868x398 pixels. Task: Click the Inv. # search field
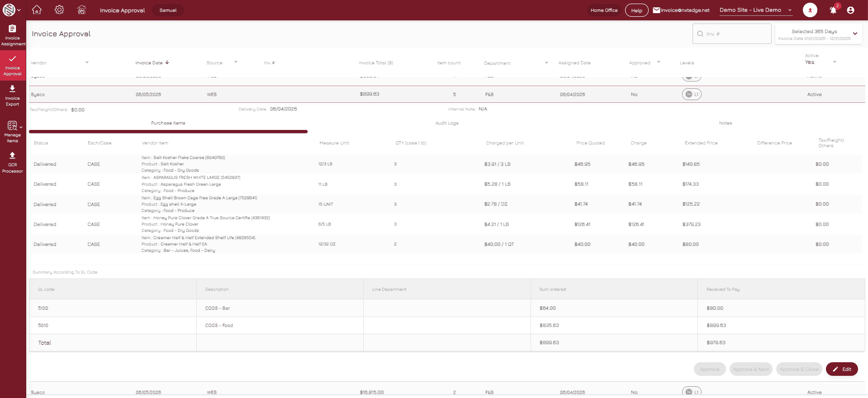[x=732, y=34]
